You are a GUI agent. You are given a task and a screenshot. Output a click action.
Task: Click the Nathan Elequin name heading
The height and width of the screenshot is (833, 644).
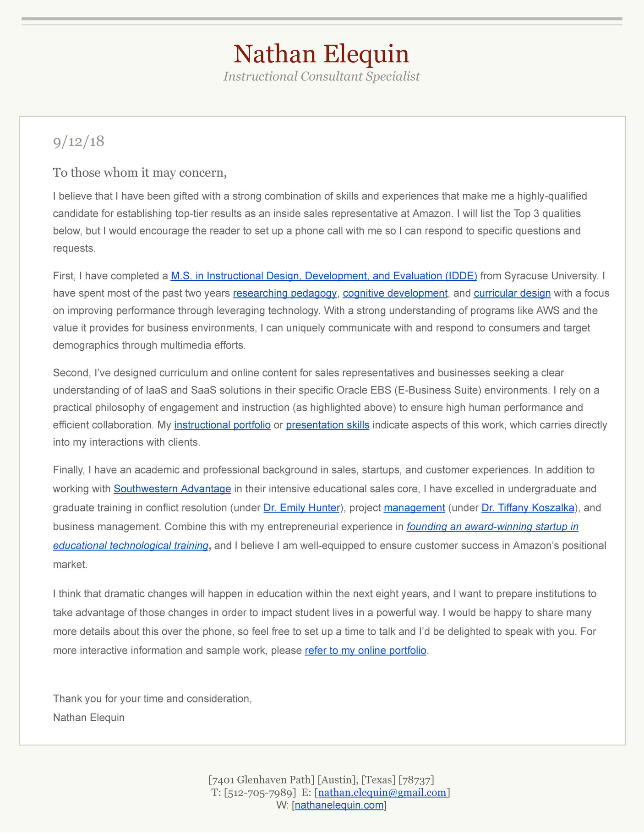click(322, 54)
